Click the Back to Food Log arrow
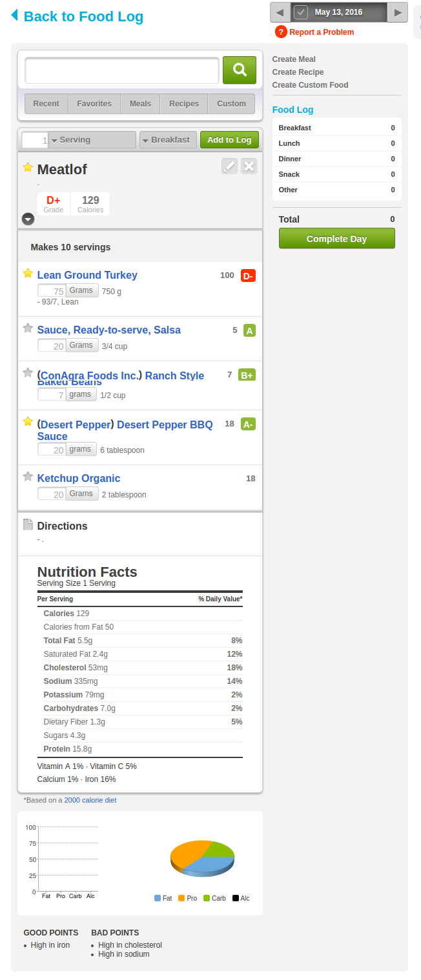Viewport: 421px width, 980px height. pyautogui.click(x=14, y=15)
